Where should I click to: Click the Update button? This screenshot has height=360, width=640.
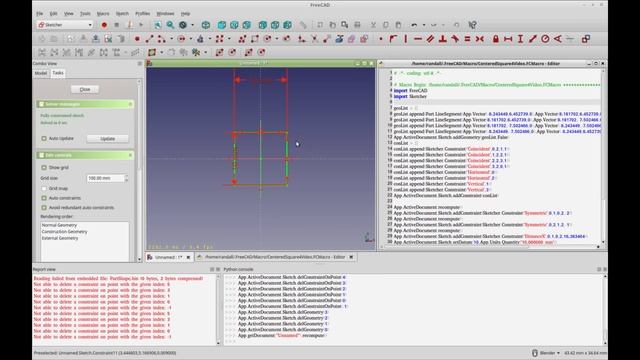point(108,139)
